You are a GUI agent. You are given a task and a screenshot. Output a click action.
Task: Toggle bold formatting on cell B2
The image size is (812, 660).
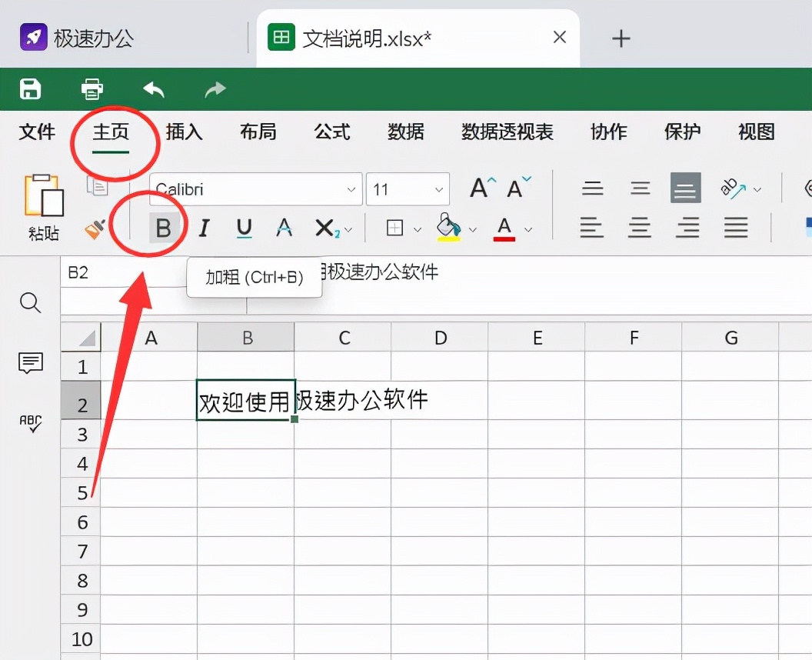tap(164, 228)
